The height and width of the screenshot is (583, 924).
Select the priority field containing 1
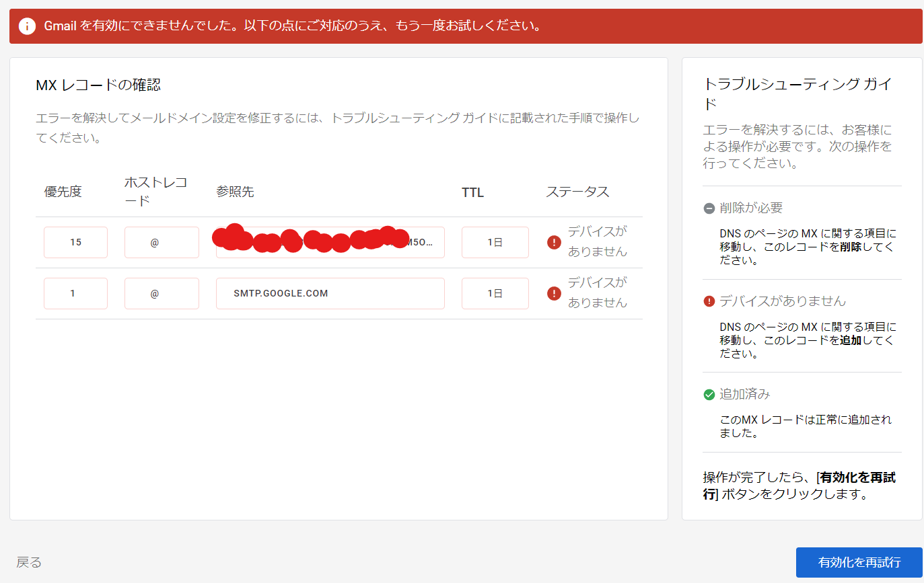tap(75, 293)
